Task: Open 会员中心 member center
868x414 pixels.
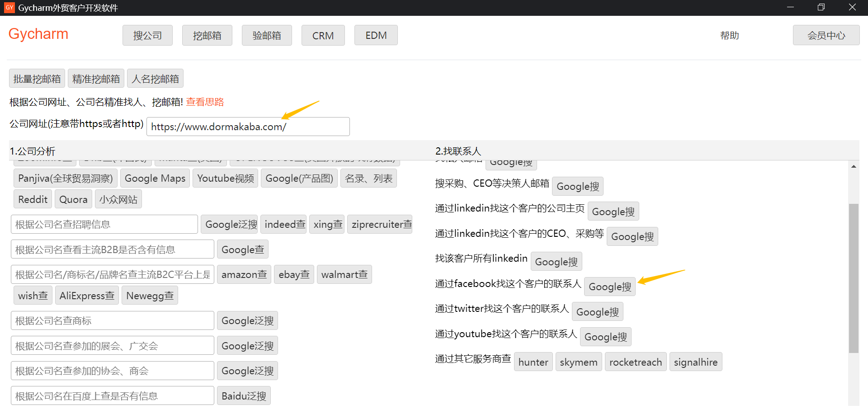Action: click(826, 35)
